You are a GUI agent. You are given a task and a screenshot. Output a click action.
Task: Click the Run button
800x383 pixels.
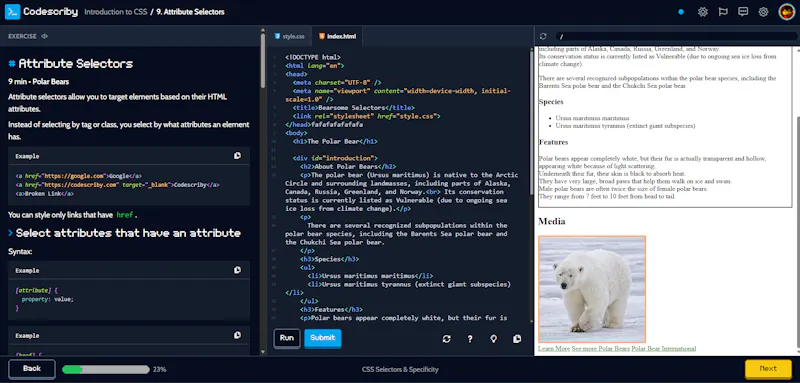(x=287, y=339)
